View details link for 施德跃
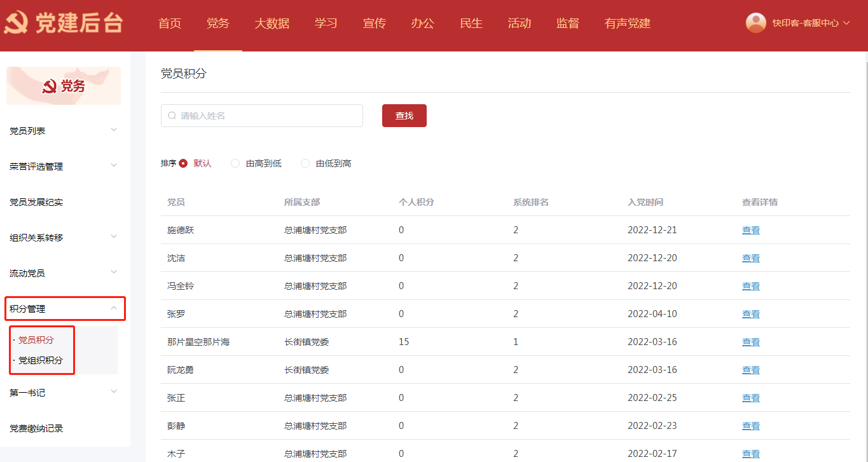The image size is (868, 462). (x=750, y=230)
